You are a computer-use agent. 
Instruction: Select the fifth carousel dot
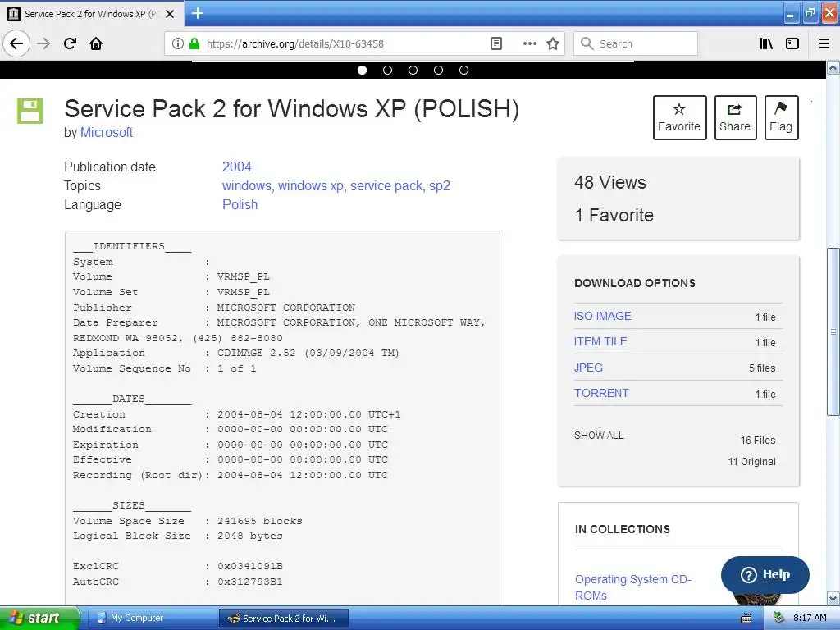click(464, 71)
